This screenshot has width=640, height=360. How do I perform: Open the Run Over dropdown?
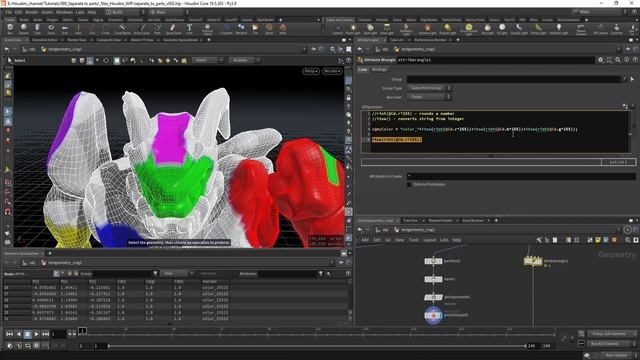click(429, 97)
